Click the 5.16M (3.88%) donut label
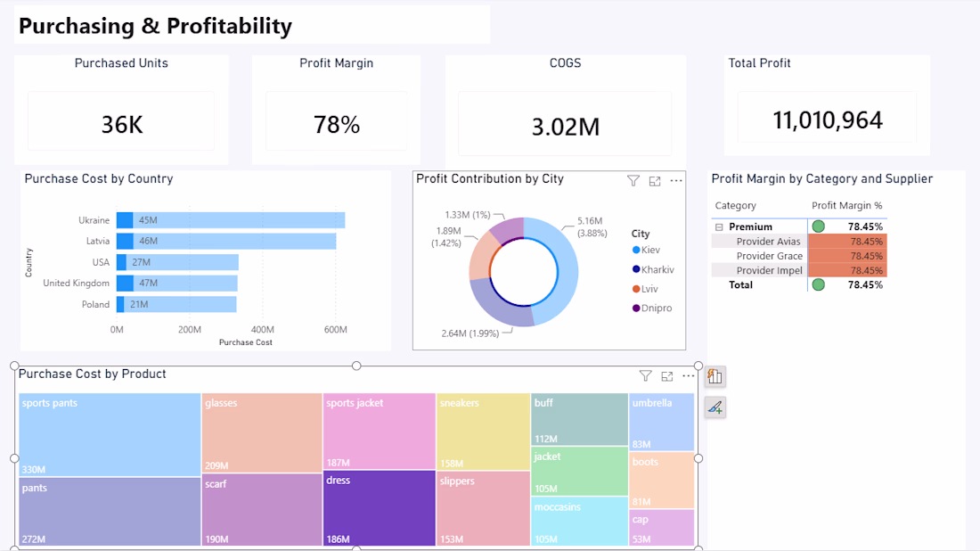 [x=592, y=227]
